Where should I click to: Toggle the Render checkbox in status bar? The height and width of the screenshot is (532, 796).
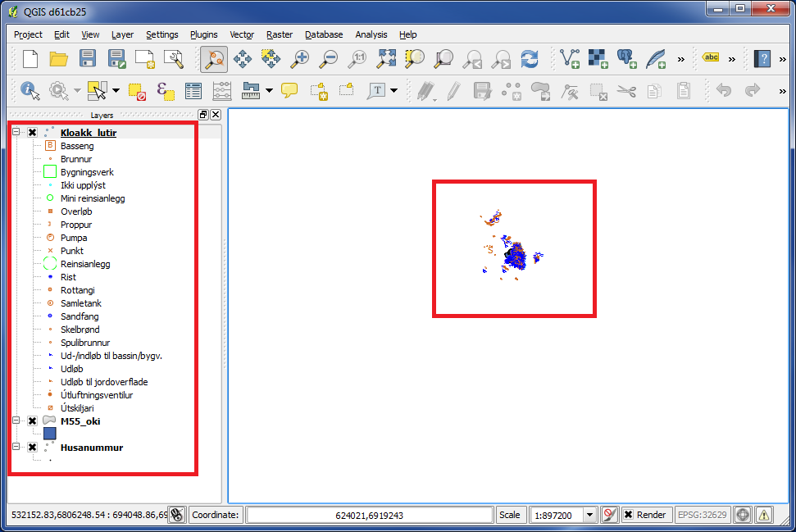[x=628, y=515]
